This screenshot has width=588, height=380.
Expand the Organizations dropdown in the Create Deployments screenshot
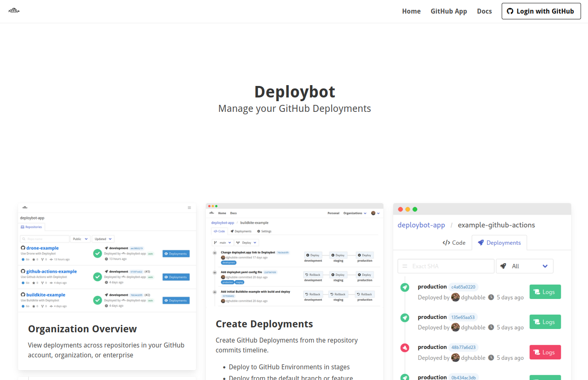coord(355,213)
